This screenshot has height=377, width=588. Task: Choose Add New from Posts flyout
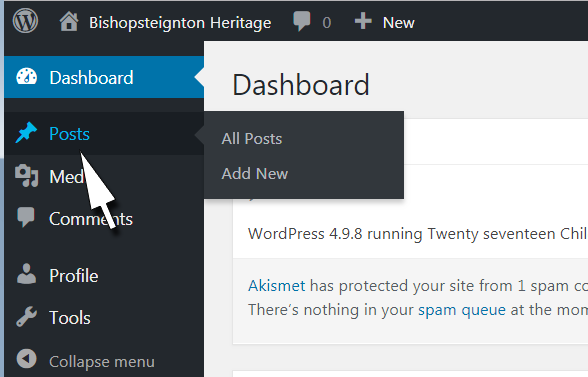point(255,174)
